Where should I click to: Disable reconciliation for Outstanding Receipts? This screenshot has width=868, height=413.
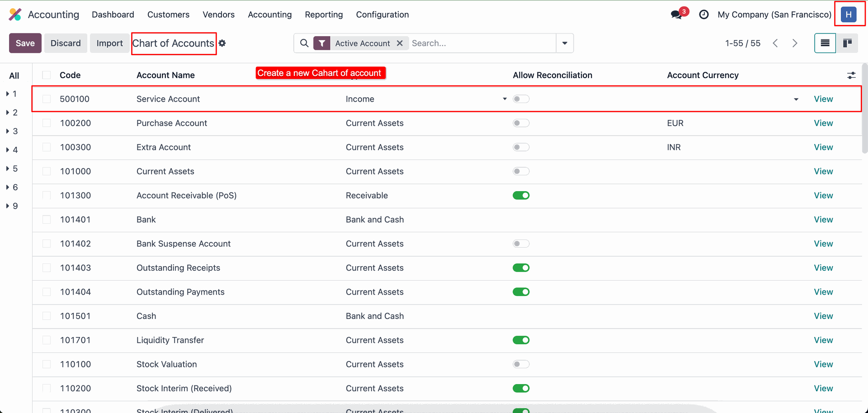tap(521, 268)
